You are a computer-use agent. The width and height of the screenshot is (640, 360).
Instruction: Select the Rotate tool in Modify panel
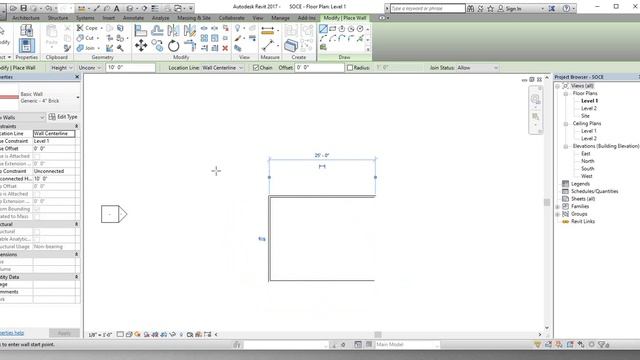click(x=173, y=46)
